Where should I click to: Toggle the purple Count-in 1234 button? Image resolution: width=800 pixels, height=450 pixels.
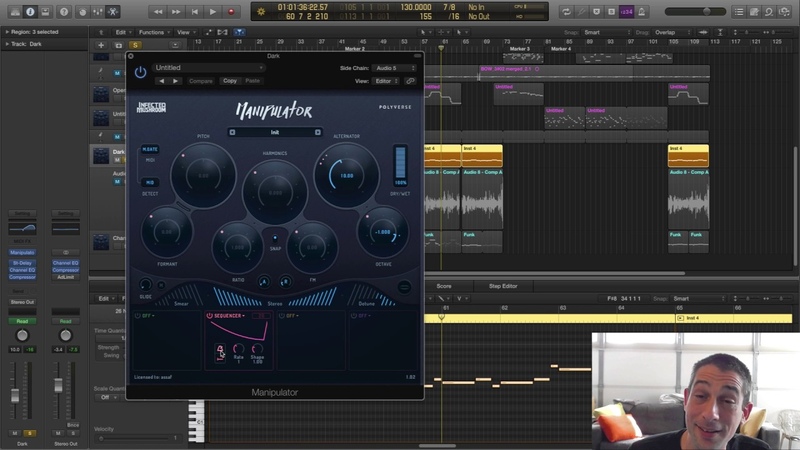tap(627, 11)
